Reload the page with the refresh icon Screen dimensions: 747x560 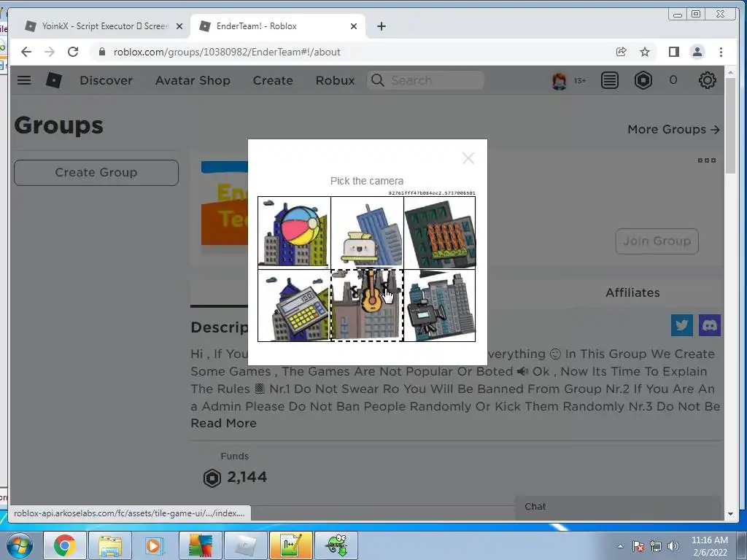coord(73,52)
